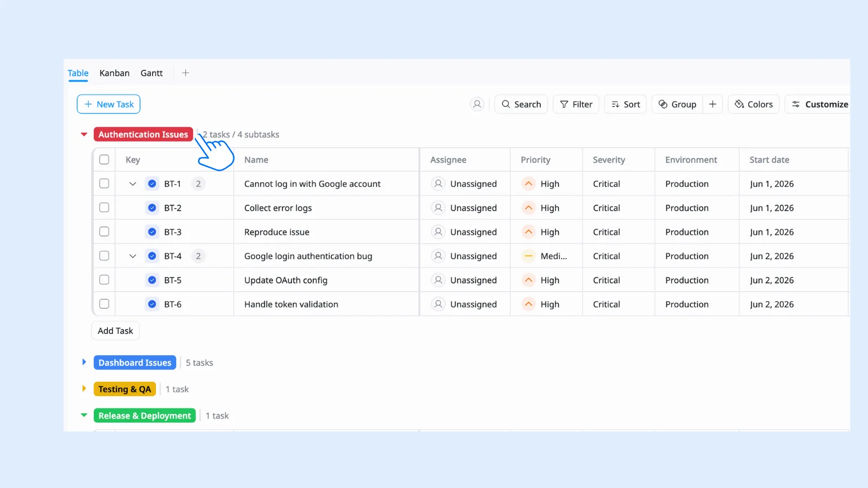Click Unassigned avatar icon for BT-1
The image size is (868, 488).
438,184
